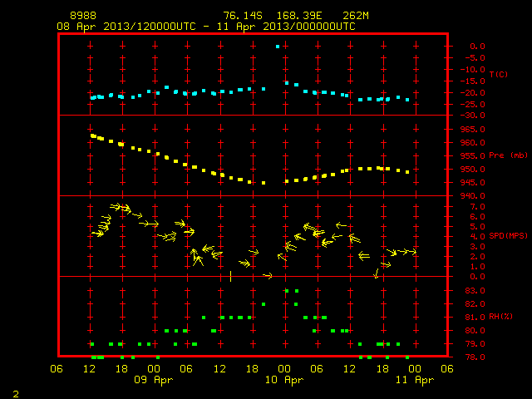The image size is (532, 399).
Task: Click the outlier cyan temperature point at 0.0
Action: [x=278, y=47]
